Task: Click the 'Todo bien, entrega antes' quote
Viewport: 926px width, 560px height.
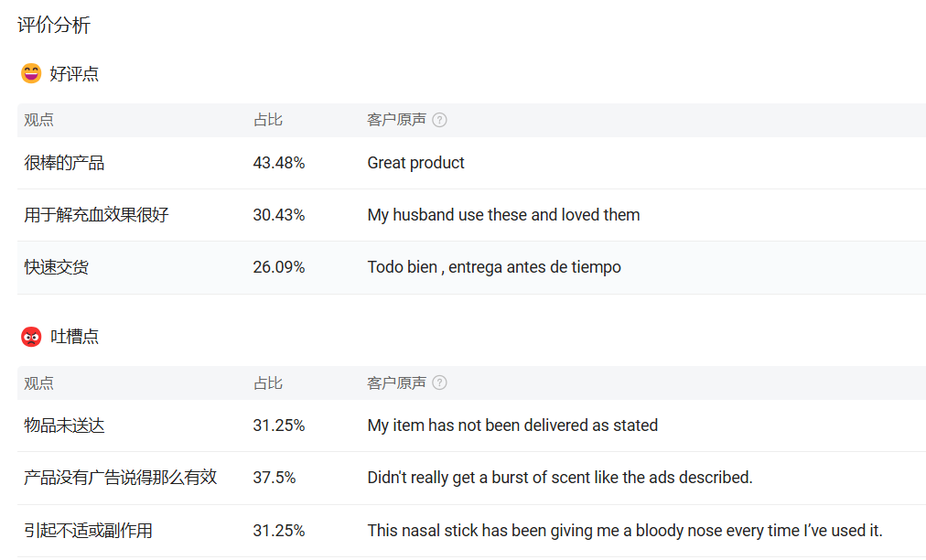Action: point(494,267)
